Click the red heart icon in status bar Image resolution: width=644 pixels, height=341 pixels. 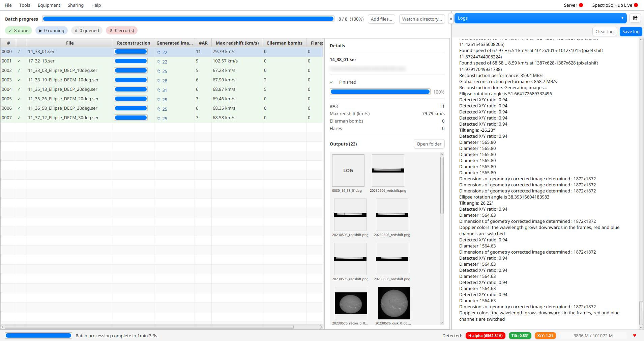coord(635,336)
